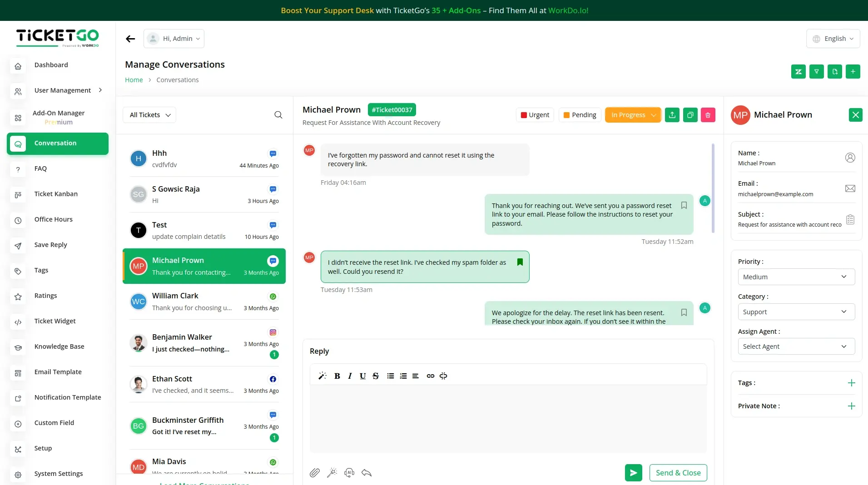Click the green send reply arrow icon
Image resolution: width=868 pixels, height=485 pixels.
pos(633,473)
